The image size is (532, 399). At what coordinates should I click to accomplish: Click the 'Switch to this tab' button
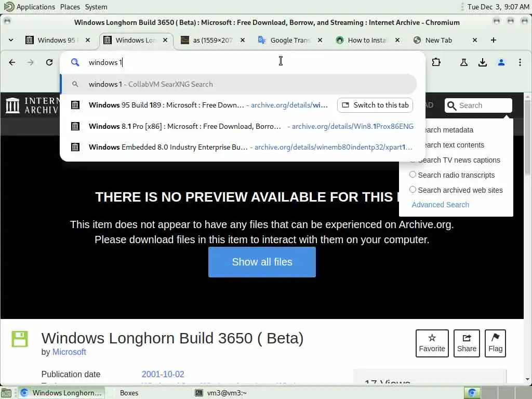[x=375, y=105]
